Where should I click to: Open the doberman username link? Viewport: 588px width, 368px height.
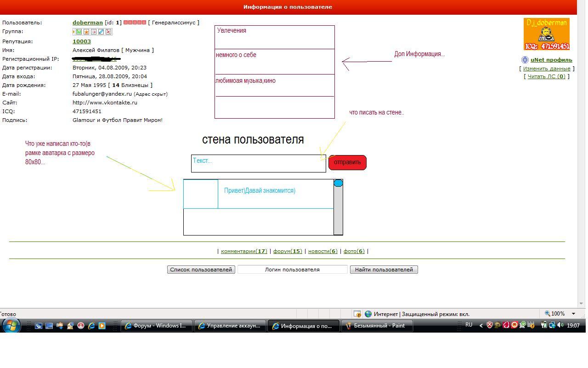pos(87,23)
